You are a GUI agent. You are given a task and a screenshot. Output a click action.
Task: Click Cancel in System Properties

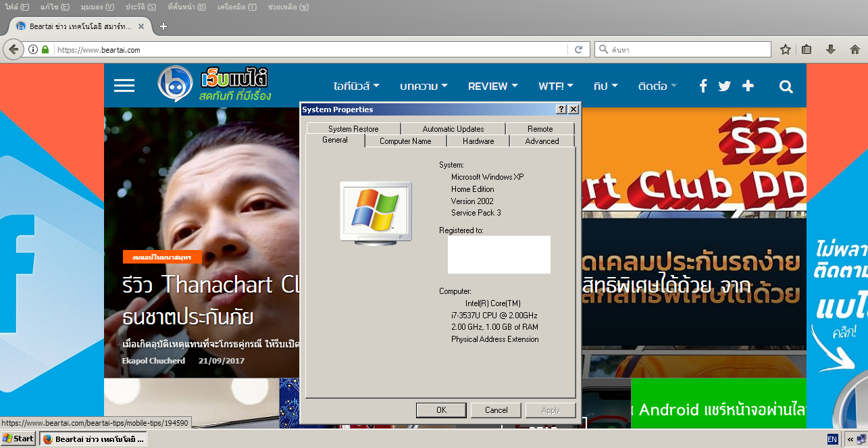pos(496,409)
